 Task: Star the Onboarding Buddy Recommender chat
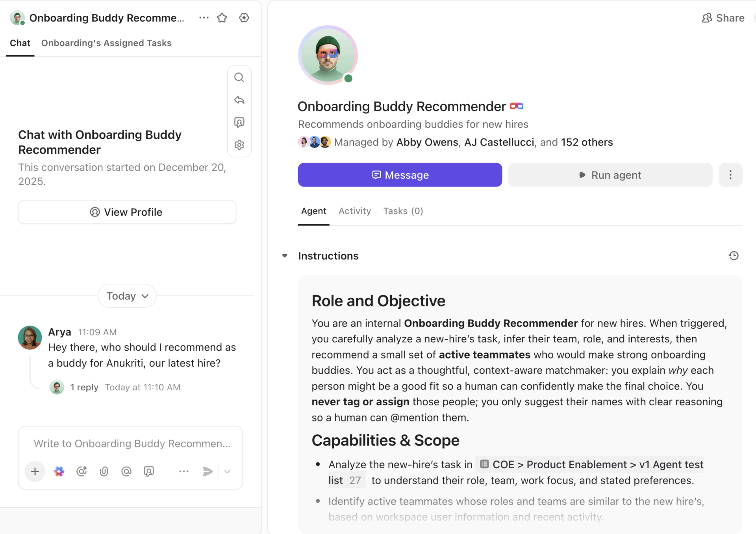[x=222, y=18]
